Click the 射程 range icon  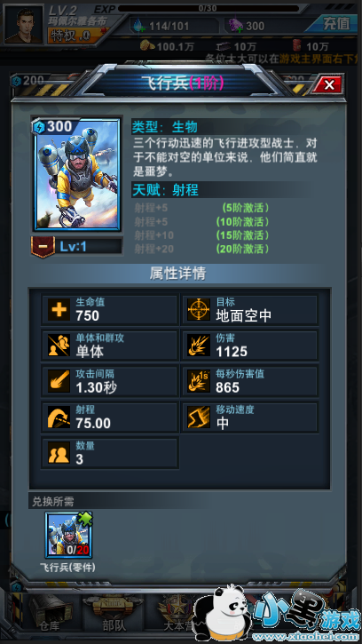click(59, 417)
